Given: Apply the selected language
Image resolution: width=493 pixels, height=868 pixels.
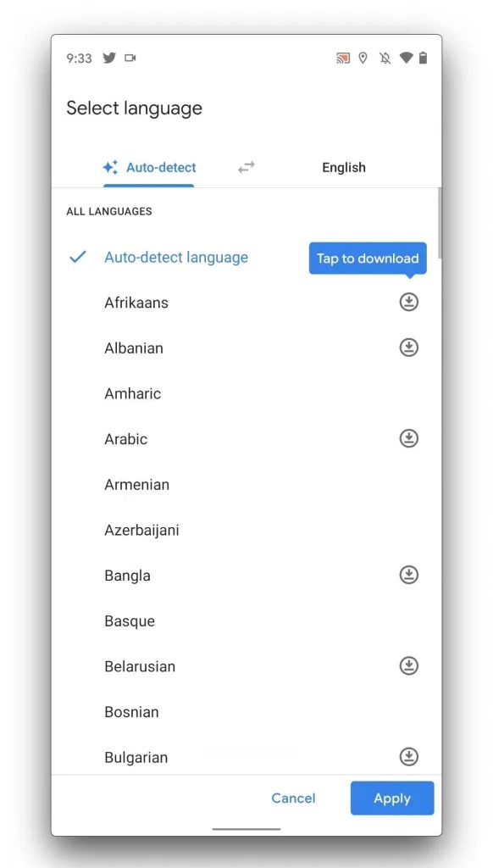Looking at the screenshot, I should [x=391, y=798].
